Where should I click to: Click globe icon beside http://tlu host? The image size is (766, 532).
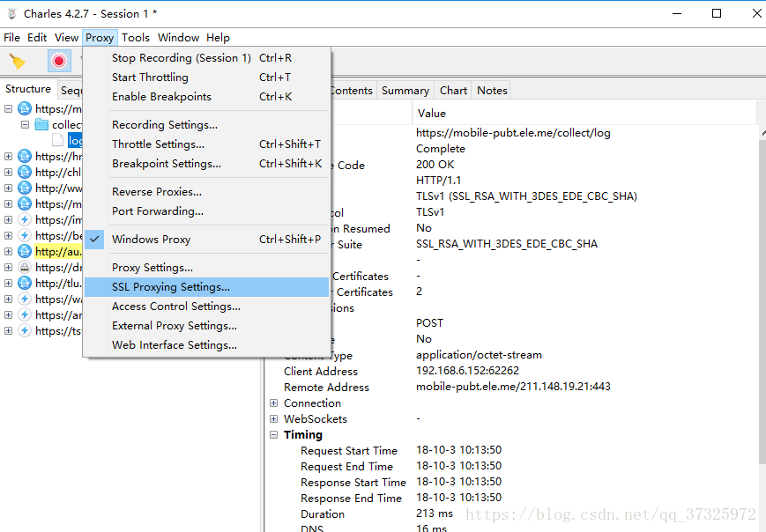coord(25,283)
